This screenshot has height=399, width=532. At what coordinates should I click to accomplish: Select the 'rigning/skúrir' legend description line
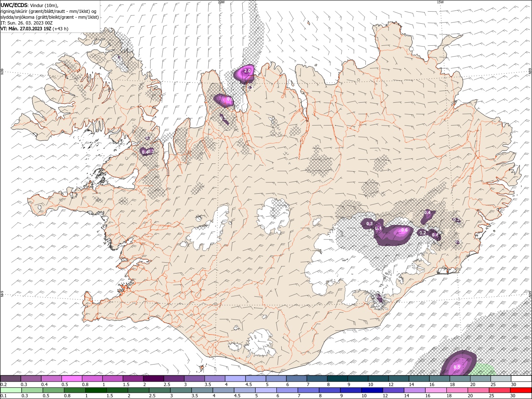pos(49,11)
